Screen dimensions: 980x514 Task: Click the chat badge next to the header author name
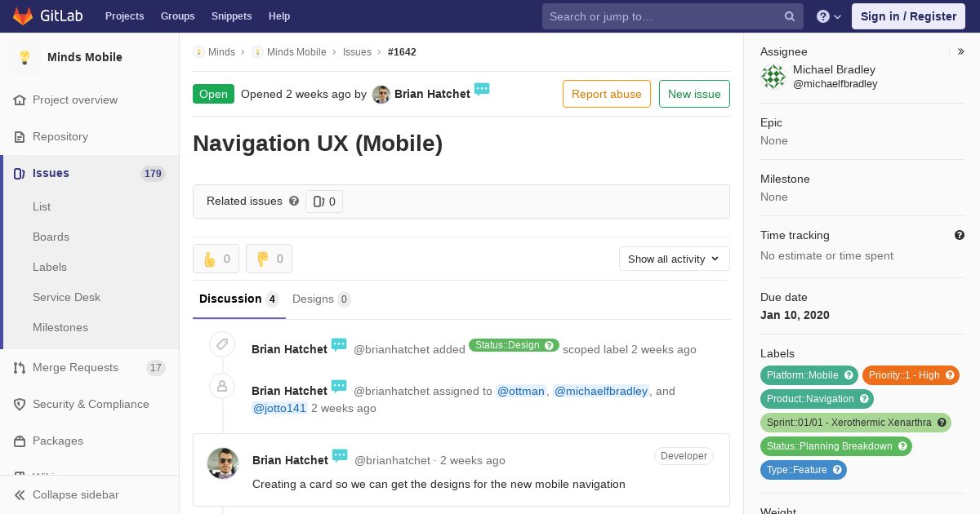point(482,89)
